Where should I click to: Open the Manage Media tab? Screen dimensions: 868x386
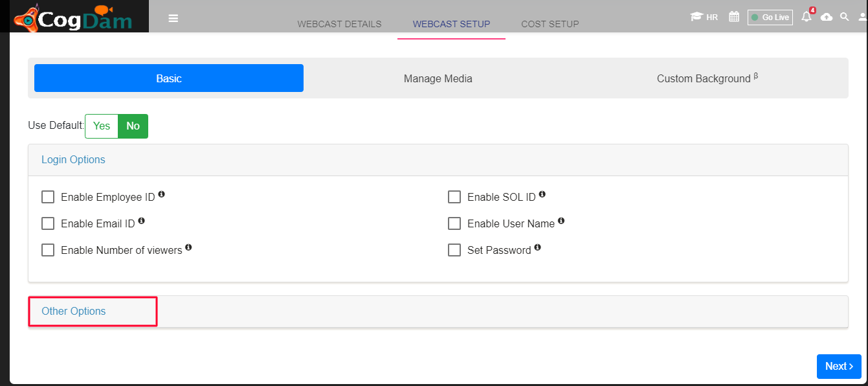tap(438, 78)
